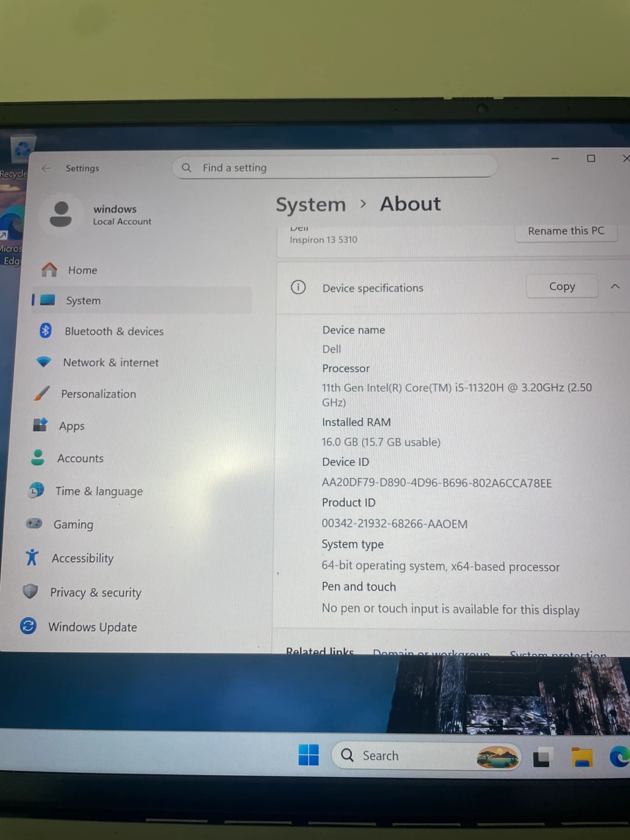Open Task View on the taskbar
This screenshot has height=840, width=630.
(x=542, y=757)
